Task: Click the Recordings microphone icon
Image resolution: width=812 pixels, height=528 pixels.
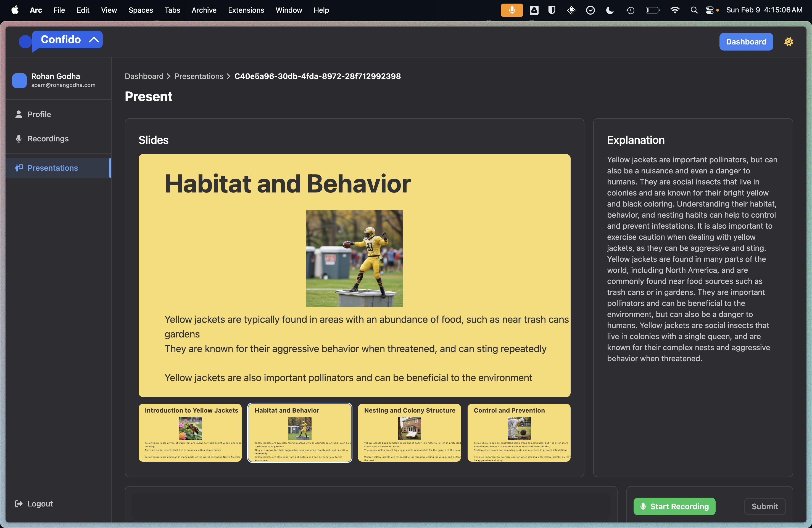Action: point(19,138)
